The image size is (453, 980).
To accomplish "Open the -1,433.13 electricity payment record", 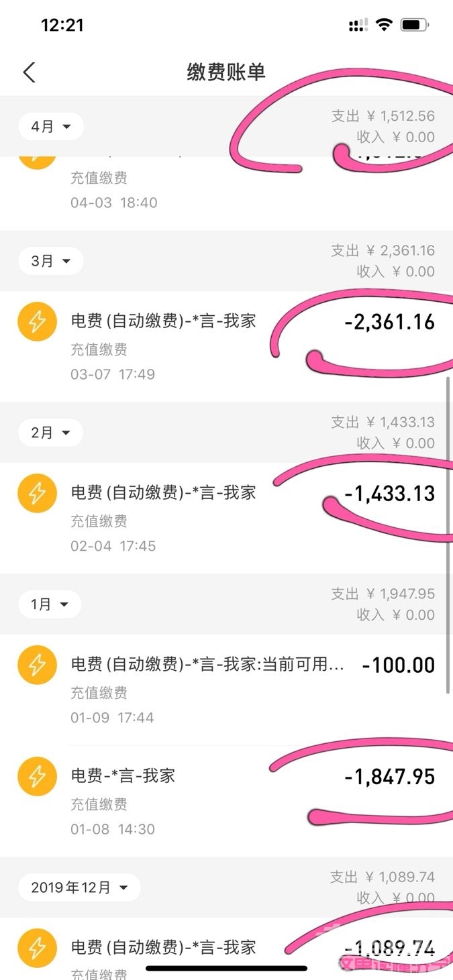I will 226,518.
